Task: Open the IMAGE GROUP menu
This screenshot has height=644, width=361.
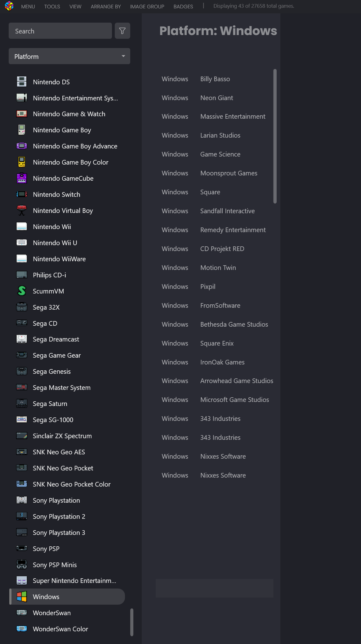Action: pos(147,7)
